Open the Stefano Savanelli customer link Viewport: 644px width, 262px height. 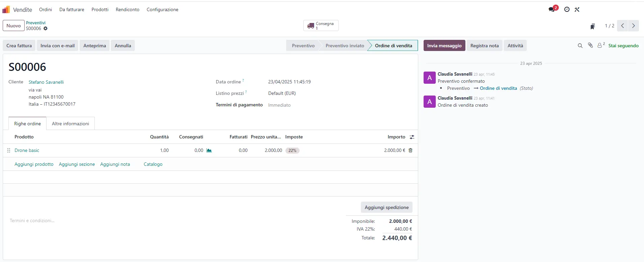tap(46, 82)
